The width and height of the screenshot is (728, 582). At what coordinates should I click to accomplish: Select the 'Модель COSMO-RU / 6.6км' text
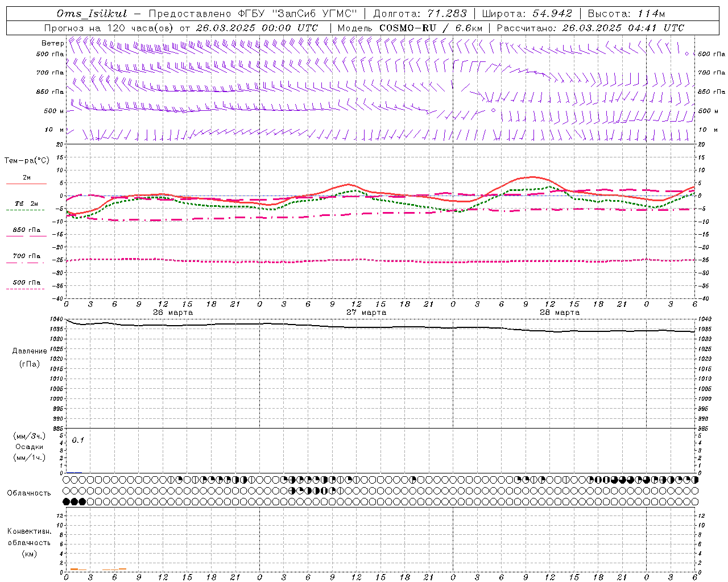point(410,28)
